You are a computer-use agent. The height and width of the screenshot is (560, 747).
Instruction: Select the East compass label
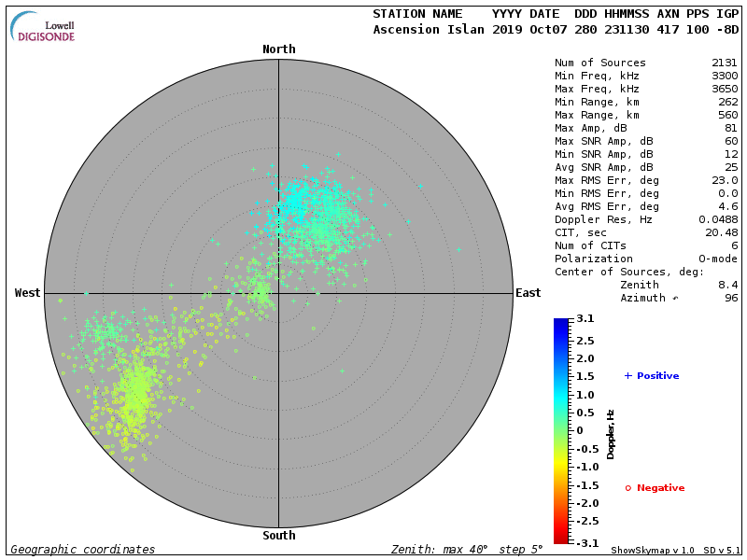528,293
